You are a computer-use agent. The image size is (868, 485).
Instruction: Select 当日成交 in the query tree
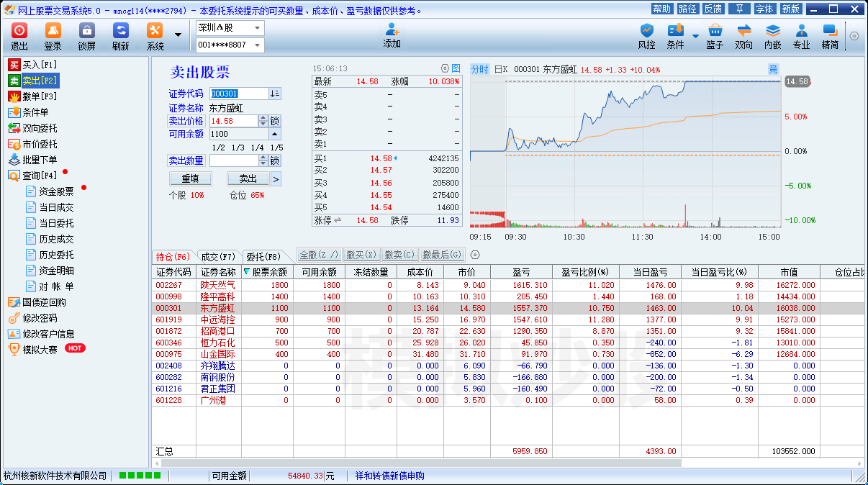click(x=56, y=207)
